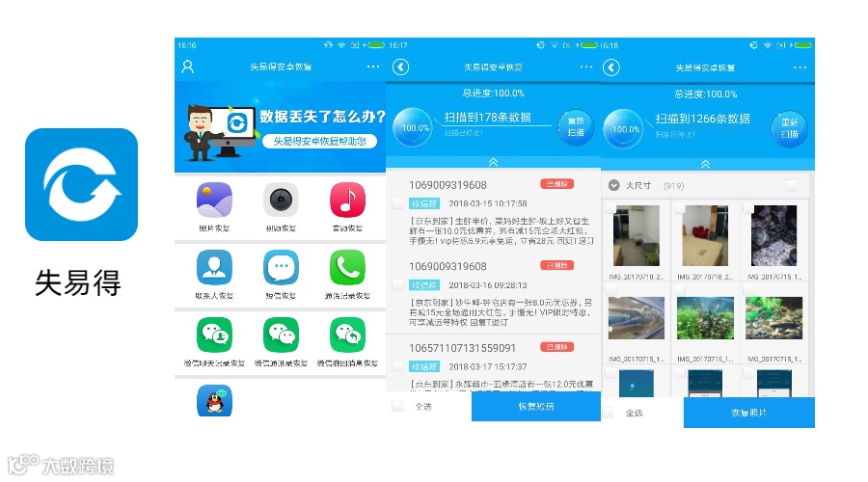Check the 2018-03-15 10:17:58 message checkbox
The height and width of the screenshot is (482, 868).
click(x=397, y=203)
